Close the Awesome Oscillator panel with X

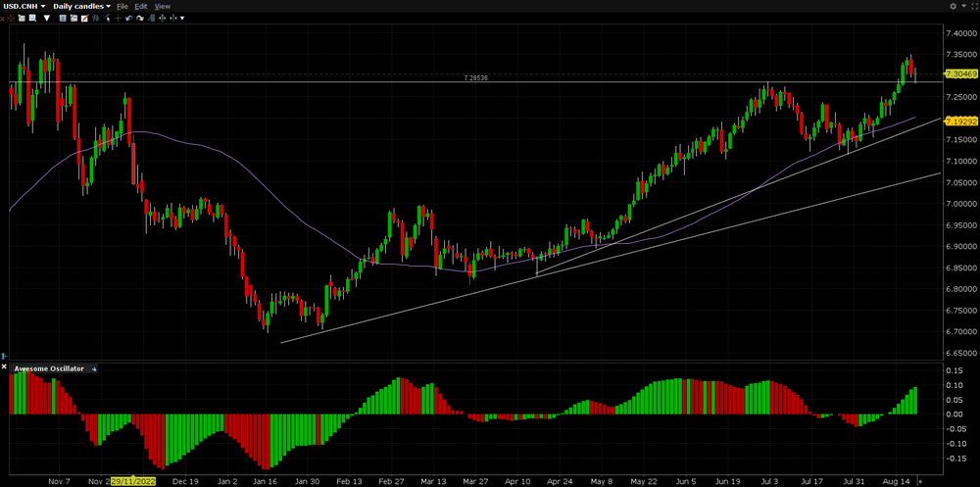tap(4, 367)
